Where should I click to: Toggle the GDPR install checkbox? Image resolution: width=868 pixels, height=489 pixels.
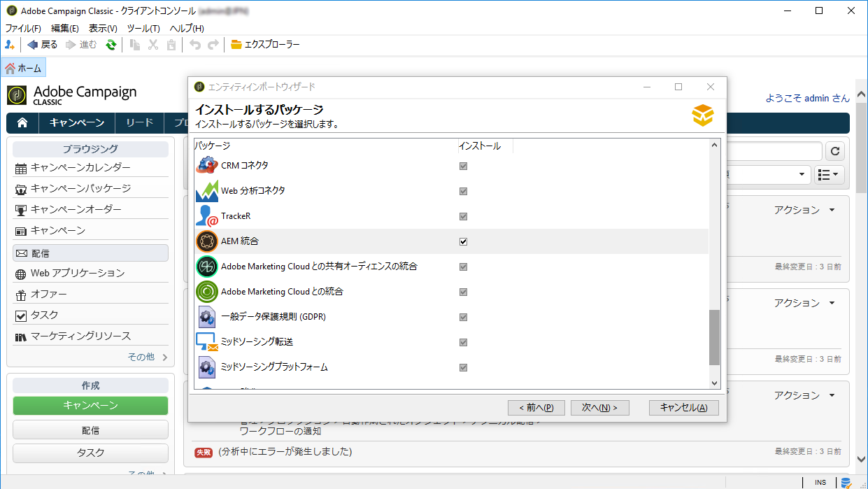coord(463,318)
